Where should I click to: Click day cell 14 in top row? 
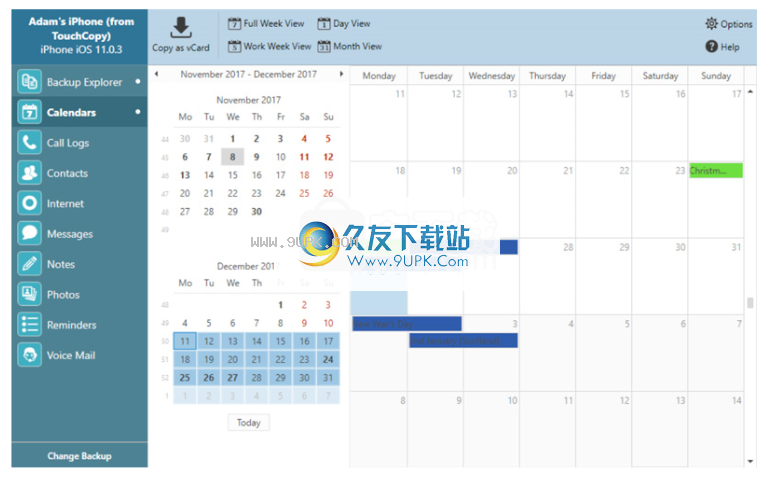(547, 123)
